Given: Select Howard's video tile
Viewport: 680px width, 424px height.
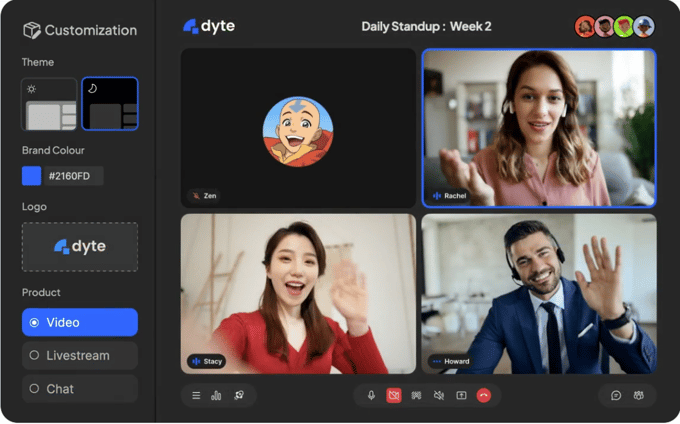Looking at the screenshot, I should 539,294.
